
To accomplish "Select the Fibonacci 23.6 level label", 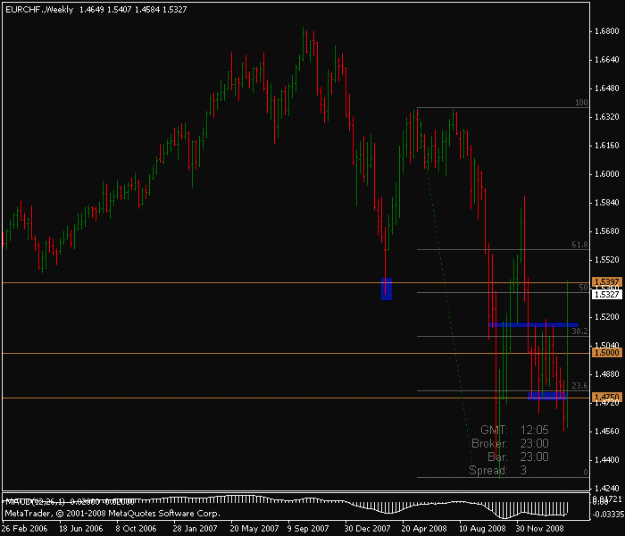I will pyautogui.click(x=580, y=385).
